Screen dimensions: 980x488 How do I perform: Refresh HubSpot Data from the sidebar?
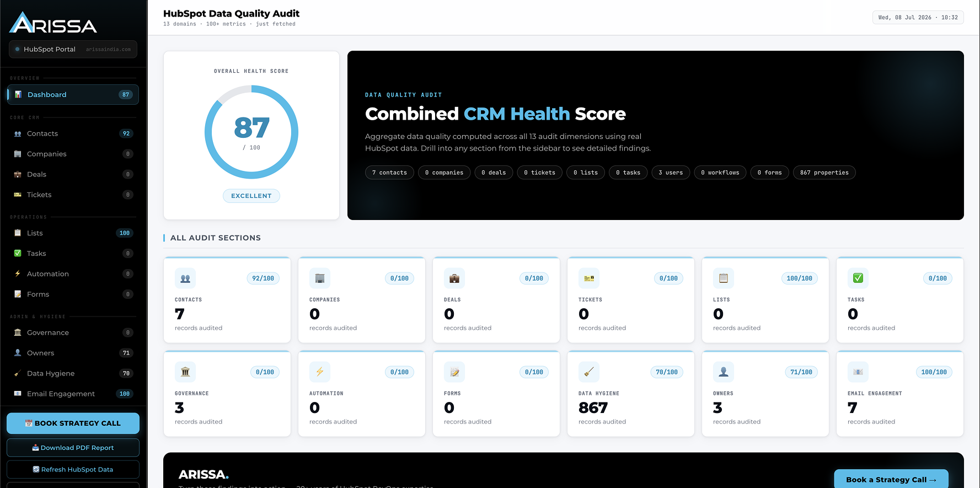coord(73,469)
